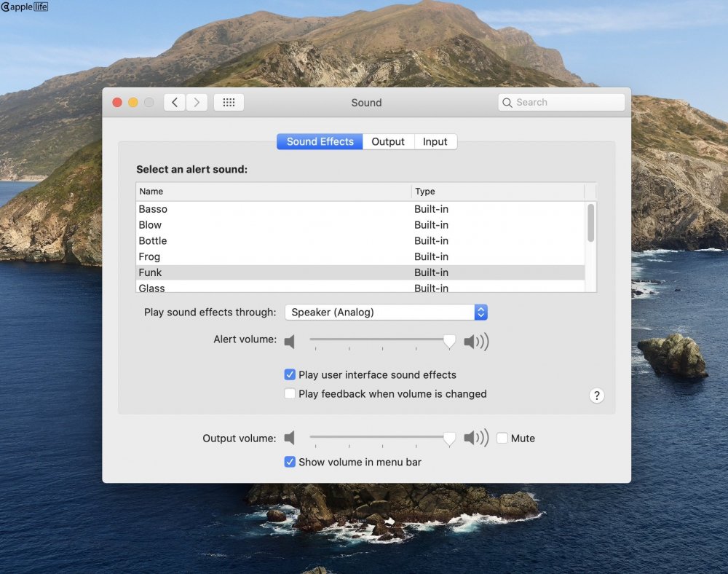Click the output volume low speaker icon

(290, 438)
